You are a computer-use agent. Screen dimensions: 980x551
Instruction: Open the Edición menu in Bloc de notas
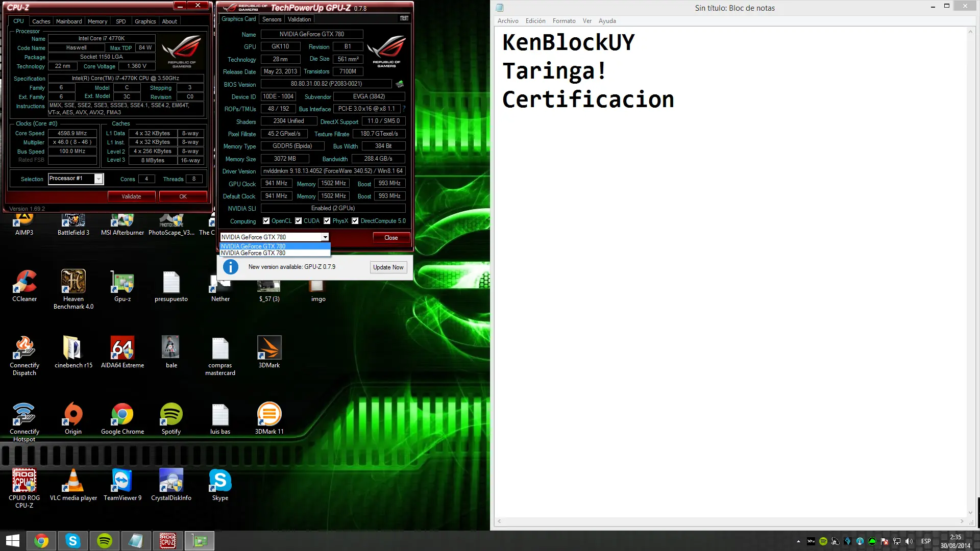(x=535, y=21)
